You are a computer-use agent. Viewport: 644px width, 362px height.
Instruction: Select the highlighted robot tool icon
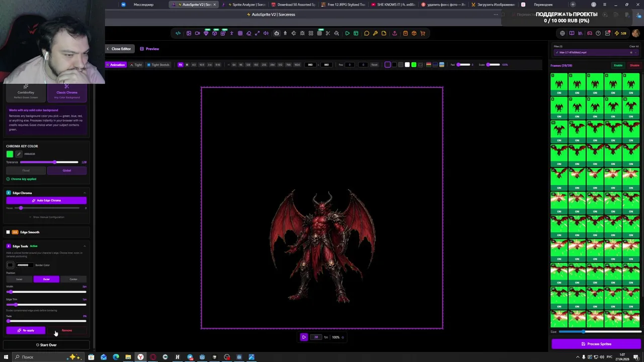[x=276, y=33]
